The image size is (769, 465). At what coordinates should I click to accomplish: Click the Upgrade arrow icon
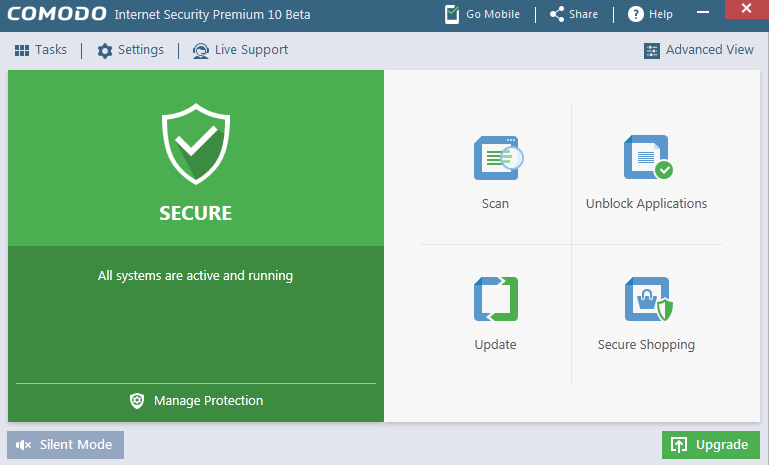[679, 445]
